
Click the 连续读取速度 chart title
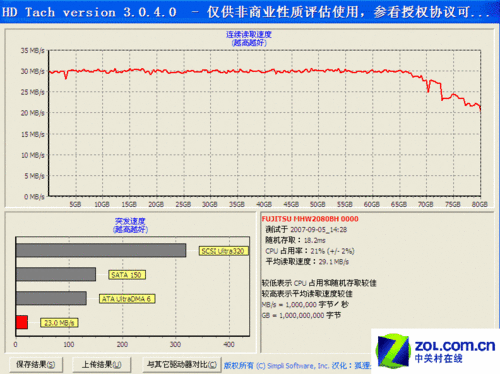(249, 34)
